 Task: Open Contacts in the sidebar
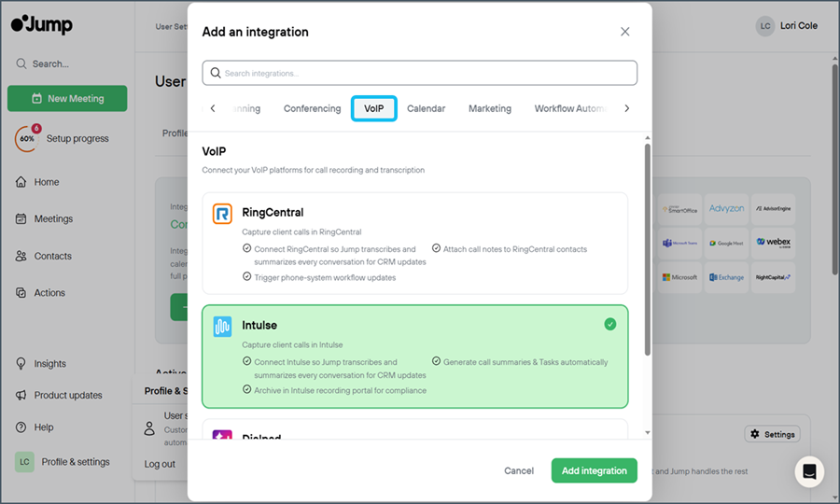tap(43, 256)
